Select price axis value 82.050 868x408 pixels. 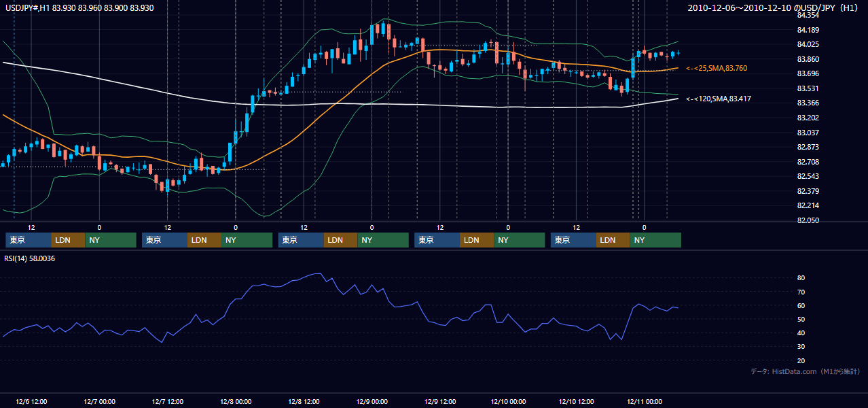coord(808,220)
